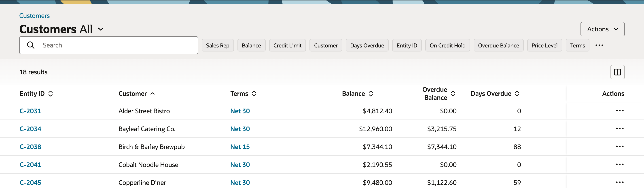Open the Customer filter chip
This screenshot has width=644, height=188.
(x=326, y=45)
